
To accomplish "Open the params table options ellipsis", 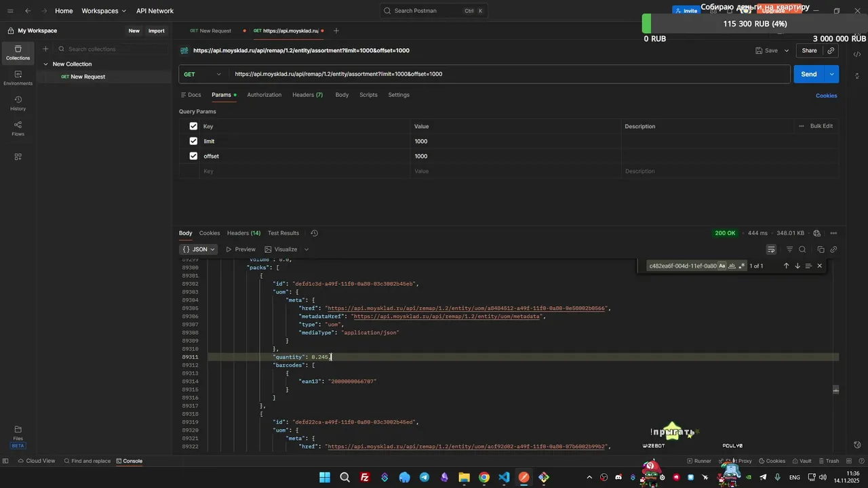I will (801, 126).
